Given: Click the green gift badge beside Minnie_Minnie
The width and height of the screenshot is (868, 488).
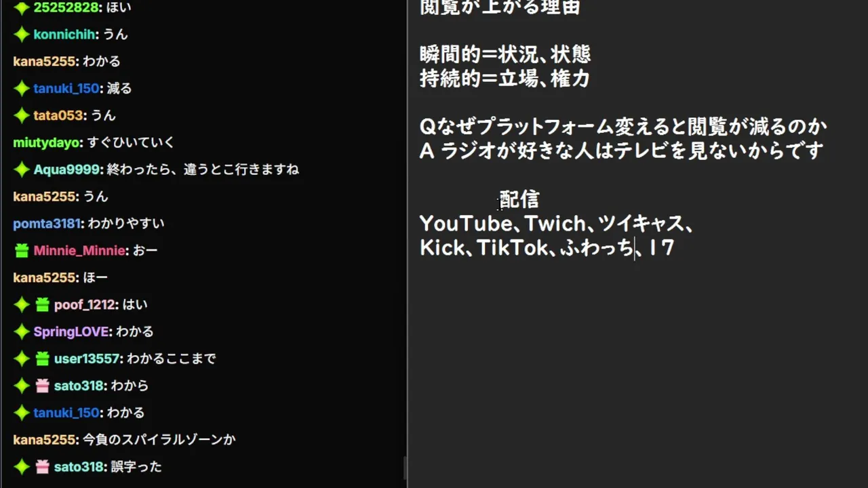Looking at the screenshot, I should tap(22, 251).
